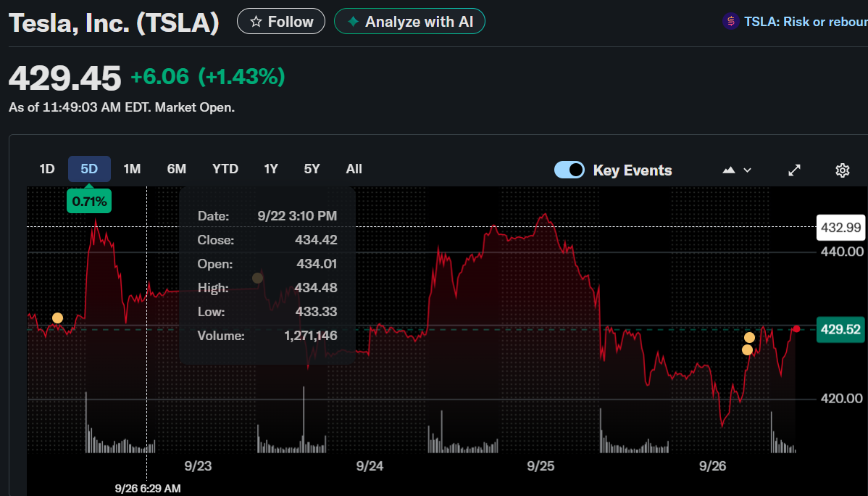The height and width of the screenshot is (496, 868).
Task: Click the lower key event marker on 9/26
Action: [747, 350]
